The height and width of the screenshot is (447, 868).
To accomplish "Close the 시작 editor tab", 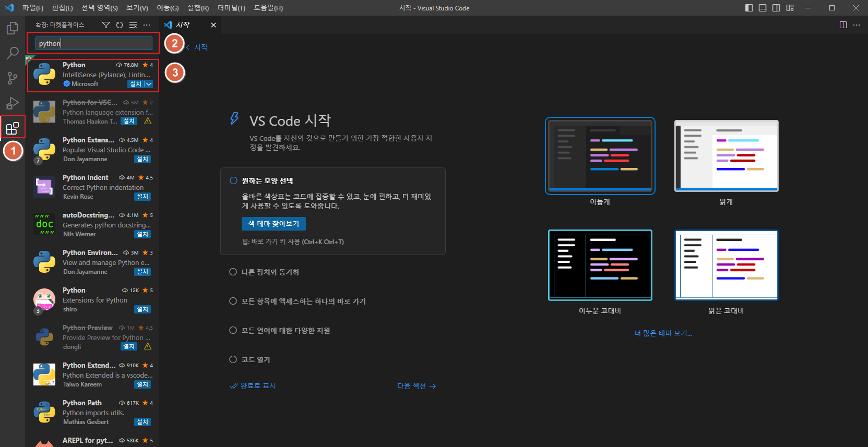I will coord(213,25).
